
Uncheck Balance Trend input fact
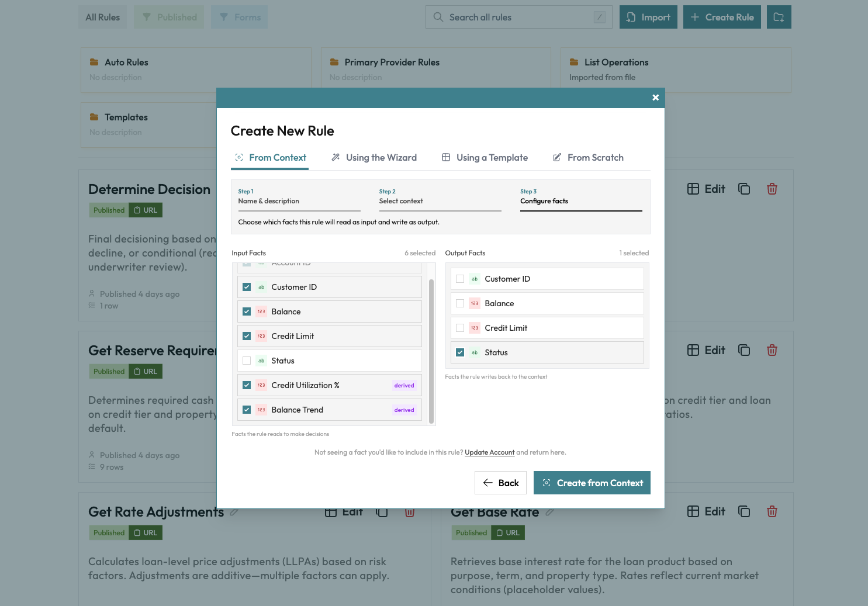pyautogui.click(x=247, y=410)
